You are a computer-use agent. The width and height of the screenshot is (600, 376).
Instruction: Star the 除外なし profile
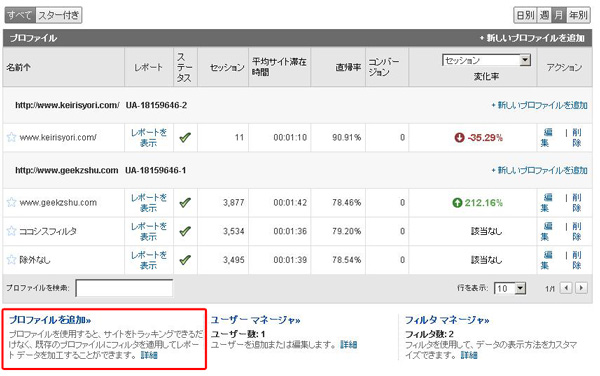tap(11, 260)
